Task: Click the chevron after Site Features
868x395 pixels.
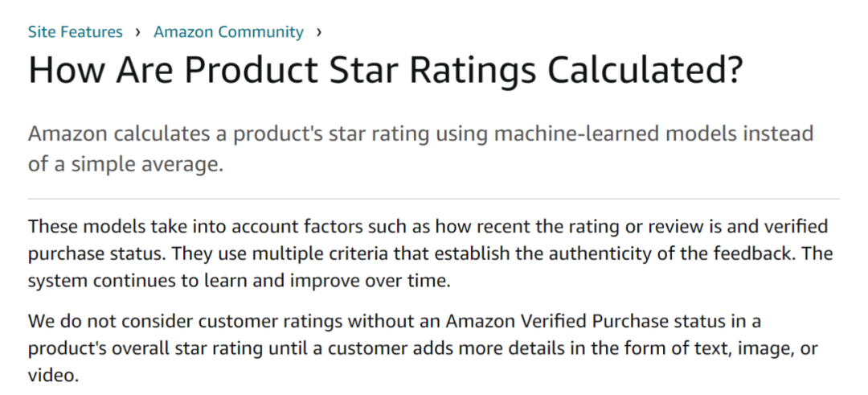Action: [138, 32]
